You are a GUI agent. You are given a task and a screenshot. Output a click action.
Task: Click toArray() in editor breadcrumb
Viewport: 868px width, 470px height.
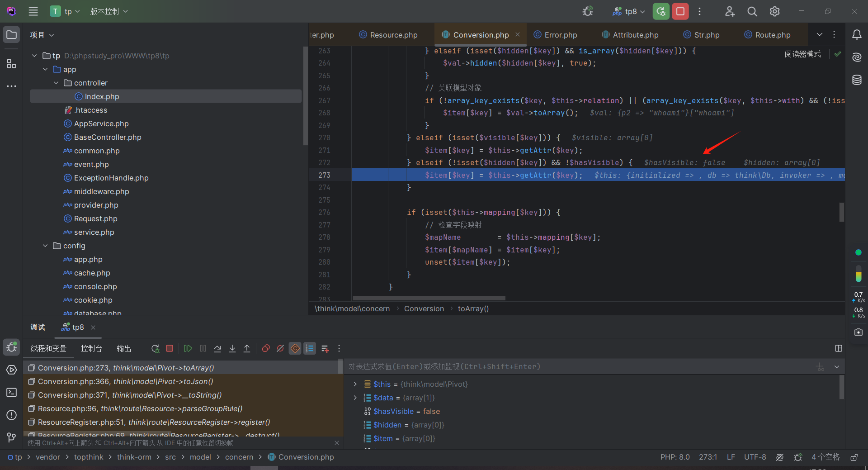(473, 309)
